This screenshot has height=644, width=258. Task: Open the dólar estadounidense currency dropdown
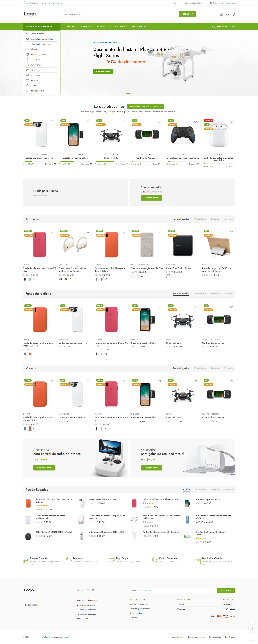click(x=195, y=3)
